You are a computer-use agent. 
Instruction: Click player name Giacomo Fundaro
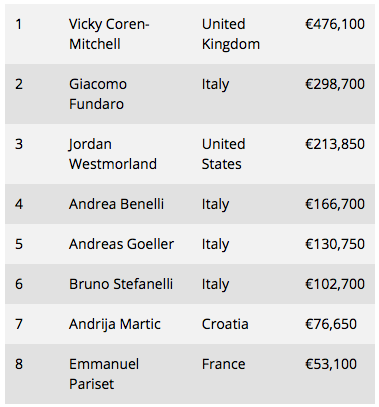98,94
